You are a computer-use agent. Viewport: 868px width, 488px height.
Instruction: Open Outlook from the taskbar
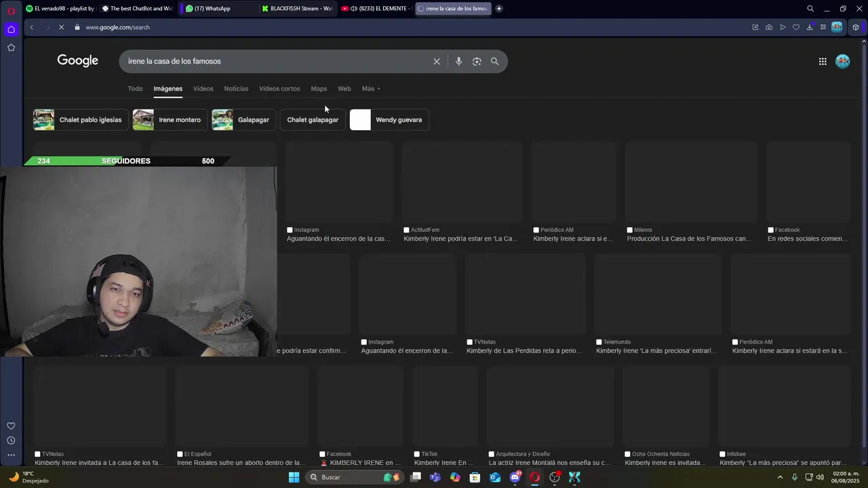coord(495,477)
